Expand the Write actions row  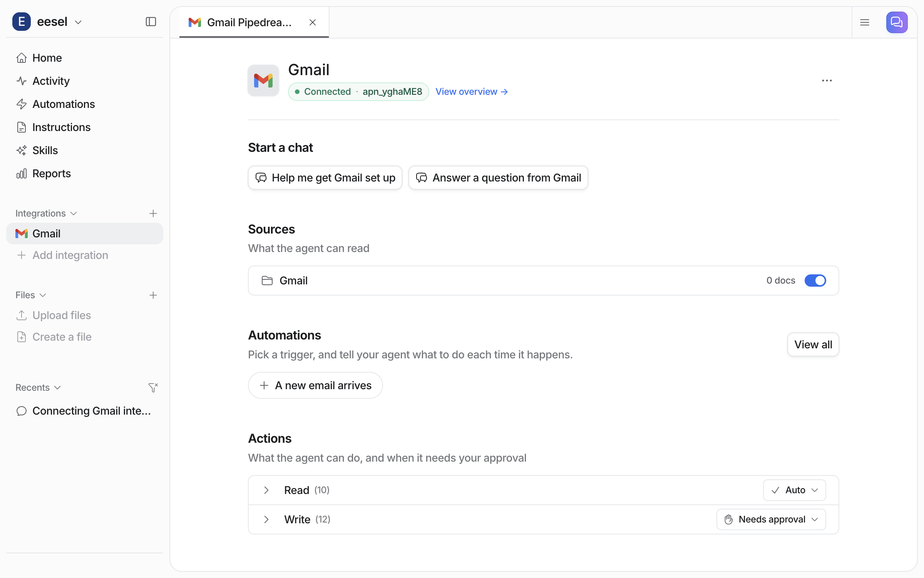(266, 519)
